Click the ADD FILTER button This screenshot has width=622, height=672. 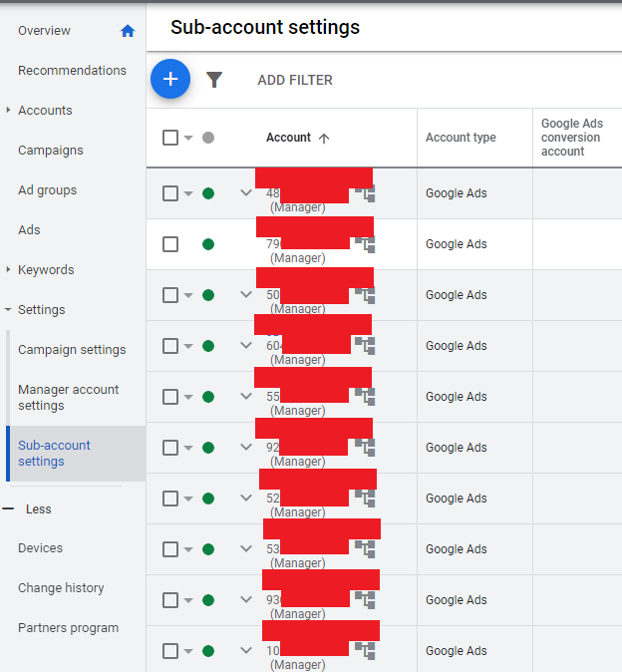[x=295, y=80]
